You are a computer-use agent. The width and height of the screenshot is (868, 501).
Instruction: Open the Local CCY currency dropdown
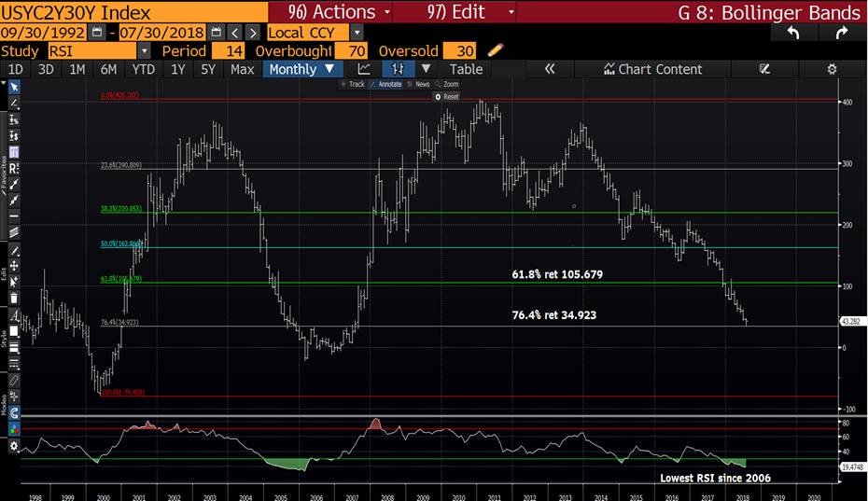(357, 33)
